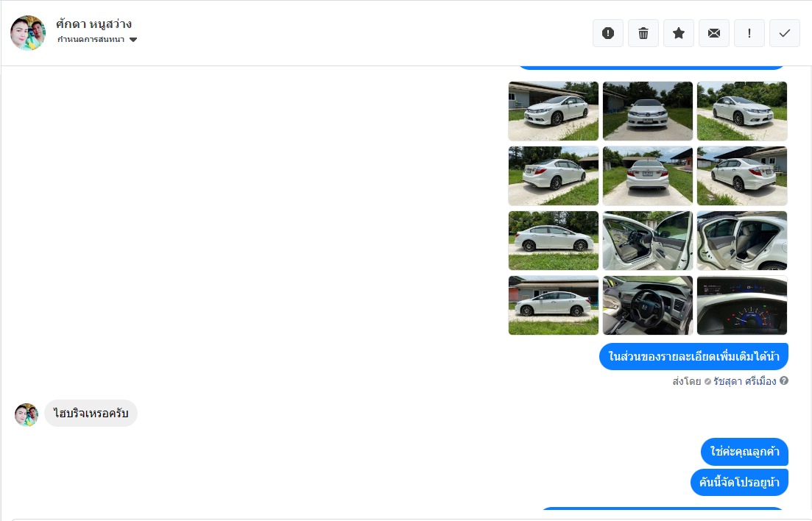
Task: Open side profile car photo in third row
Action: tap(554, 241)
